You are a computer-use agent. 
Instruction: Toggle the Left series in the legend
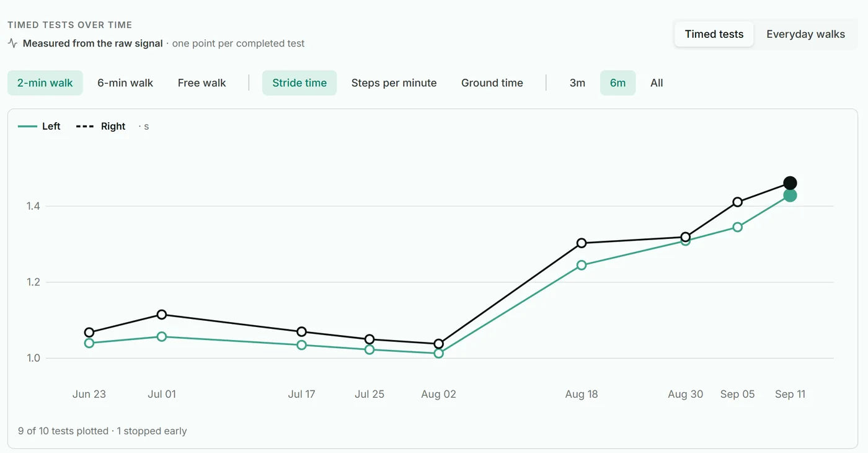40,126
